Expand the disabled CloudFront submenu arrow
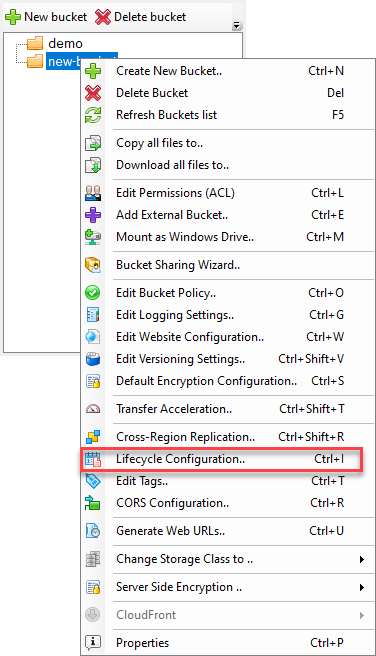This screenshot has width=376, height=656. click(362, 615)
